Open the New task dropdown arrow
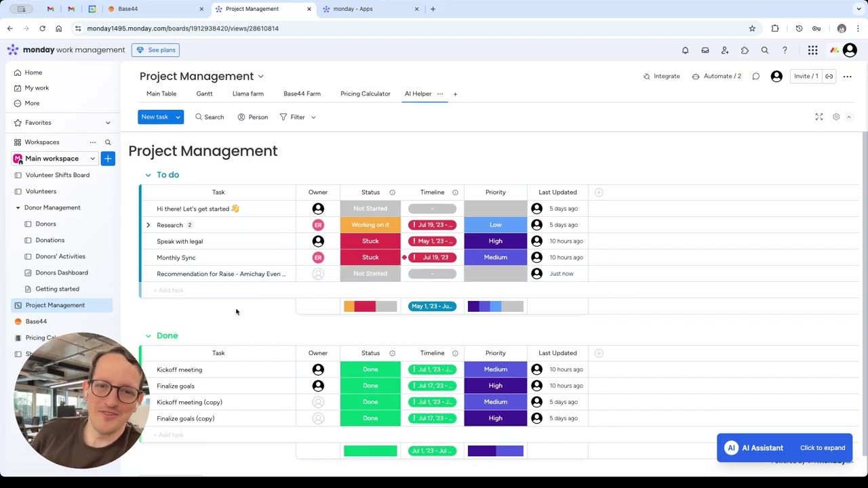Screen dimensions: 868x488 (x=178, y=117)
